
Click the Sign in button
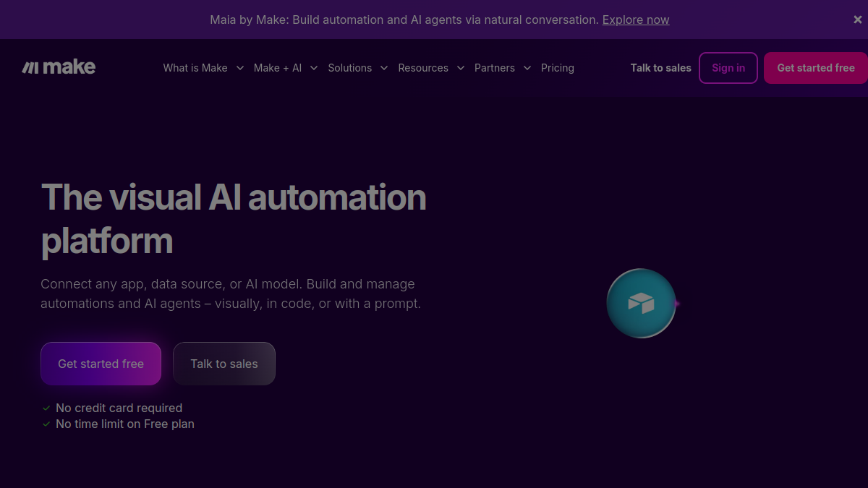click(x=728, y=68)
